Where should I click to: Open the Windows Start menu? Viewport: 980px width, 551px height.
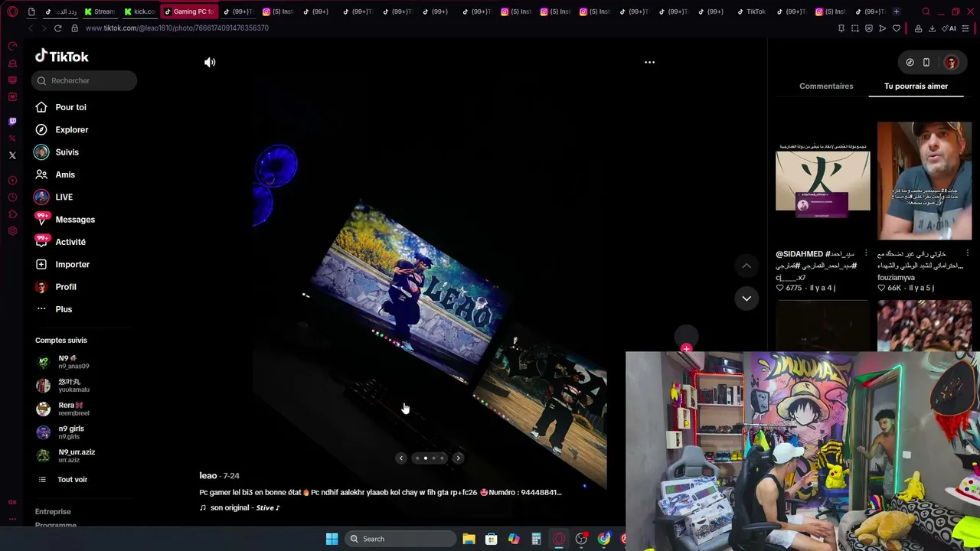[332, 539]
